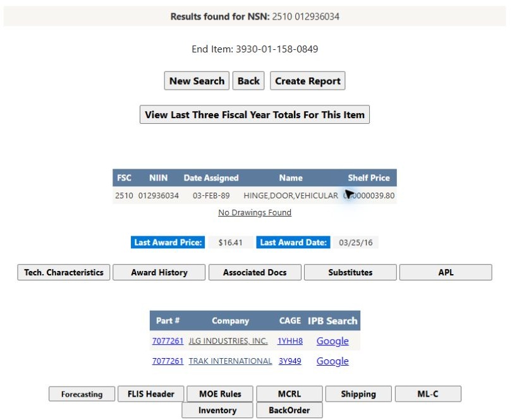Open the APL section
The image size is (512, 420).
click(446, 272)
